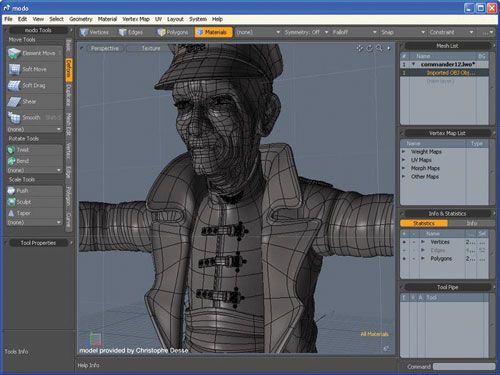
Task: Open the UV menu
Action: [159, 19]
